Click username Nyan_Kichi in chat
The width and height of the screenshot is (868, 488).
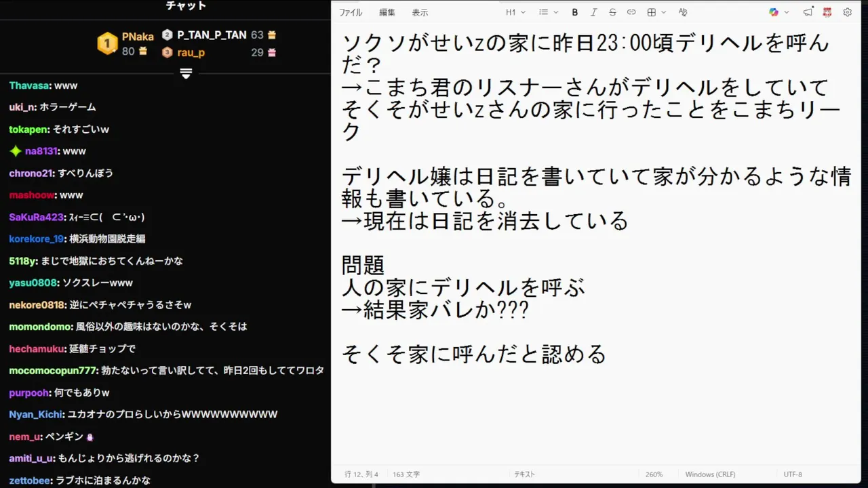(37, 414)
